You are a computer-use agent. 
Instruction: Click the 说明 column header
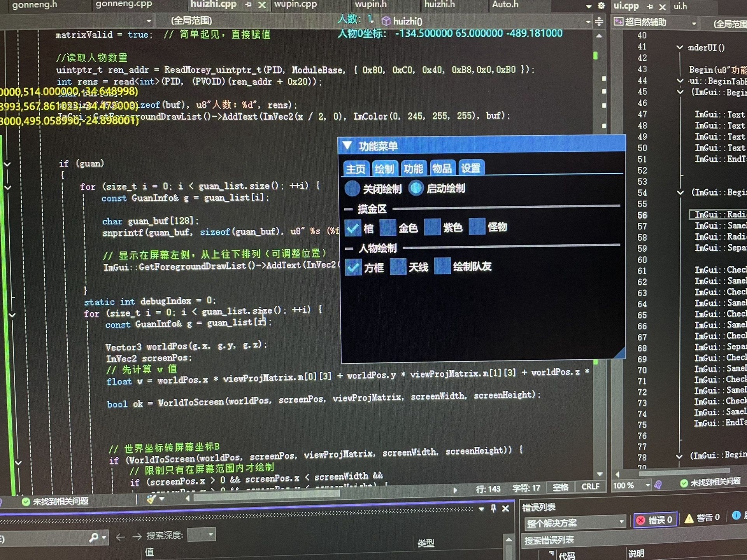636,553
